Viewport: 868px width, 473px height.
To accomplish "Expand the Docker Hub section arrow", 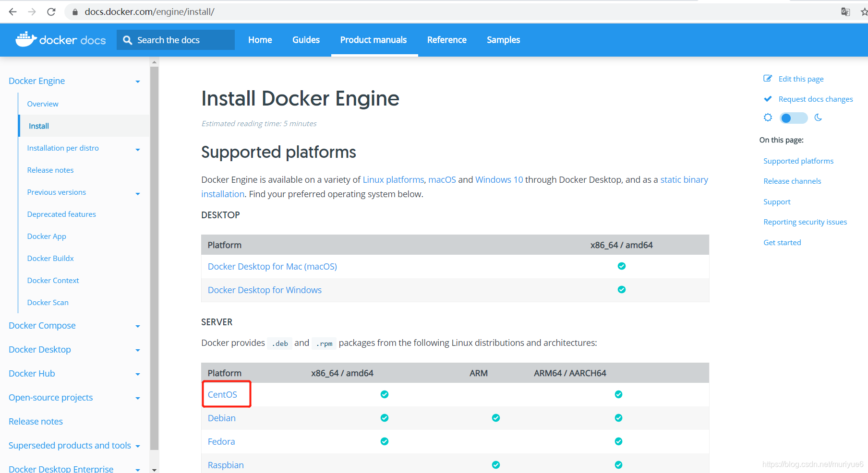I will [138, 374].
